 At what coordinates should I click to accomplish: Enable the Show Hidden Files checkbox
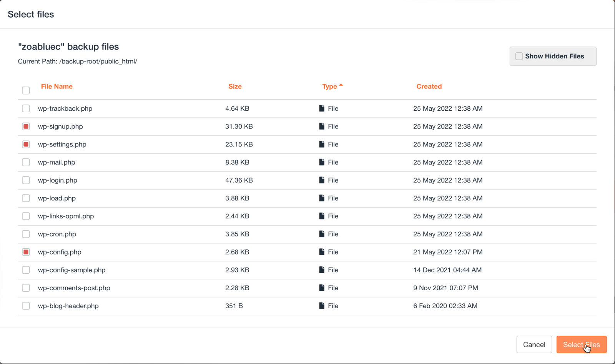[519, 56]
